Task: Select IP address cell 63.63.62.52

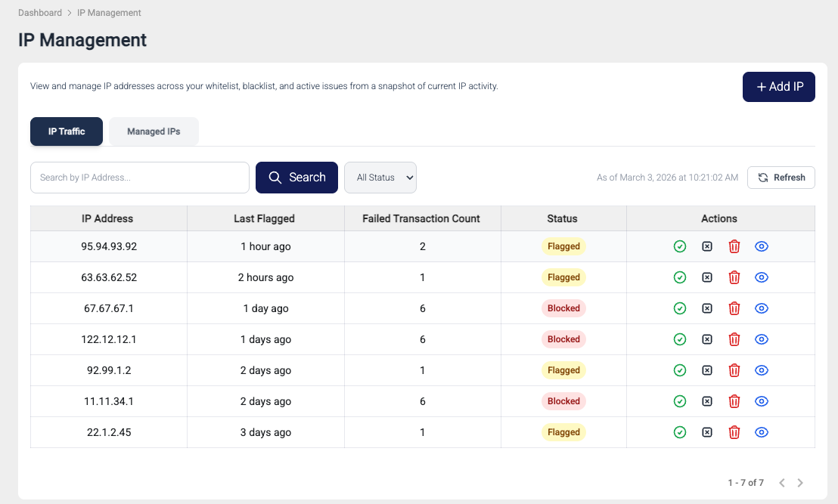Action: [108, 277]
